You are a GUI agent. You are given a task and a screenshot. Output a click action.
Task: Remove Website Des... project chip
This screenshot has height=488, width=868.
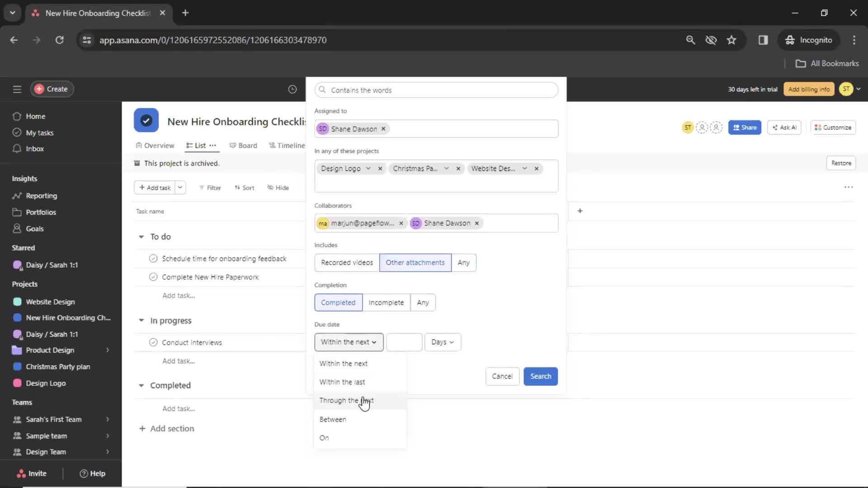pos(537,169)
